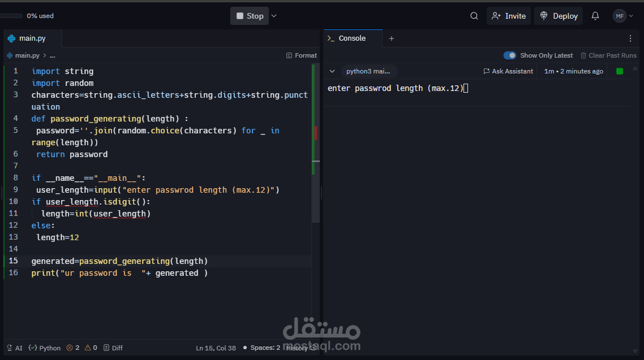Open the search magnifier icon

click(x=474, y=16)
